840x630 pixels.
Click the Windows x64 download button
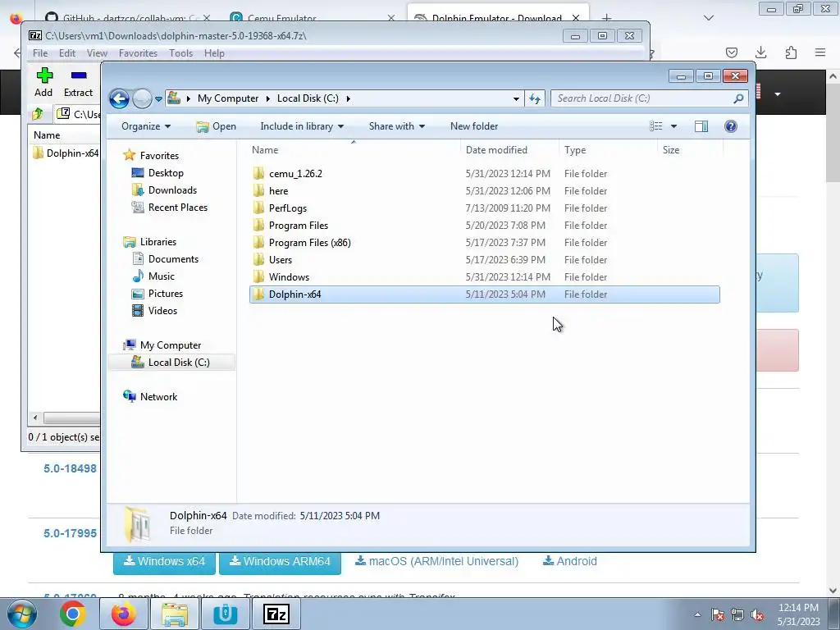click(x=164, y=562)
